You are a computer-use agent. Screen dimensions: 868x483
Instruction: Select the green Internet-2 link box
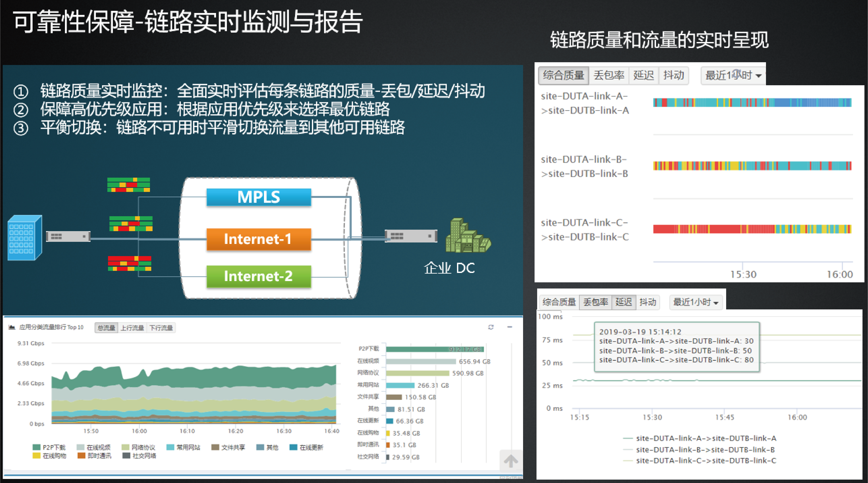259,276
